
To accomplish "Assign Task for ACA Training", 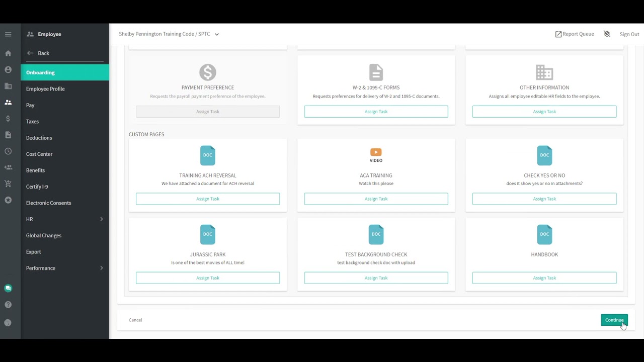I will click(x=376, y=199).
